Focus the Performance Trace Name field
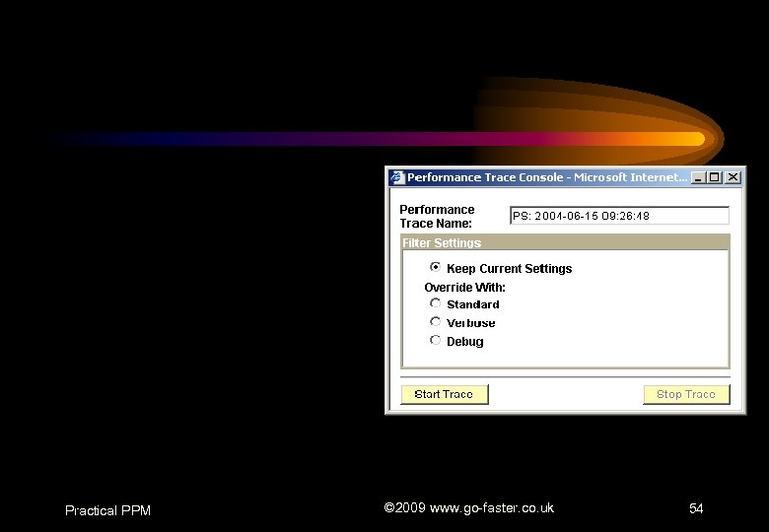 click(619, 216)
